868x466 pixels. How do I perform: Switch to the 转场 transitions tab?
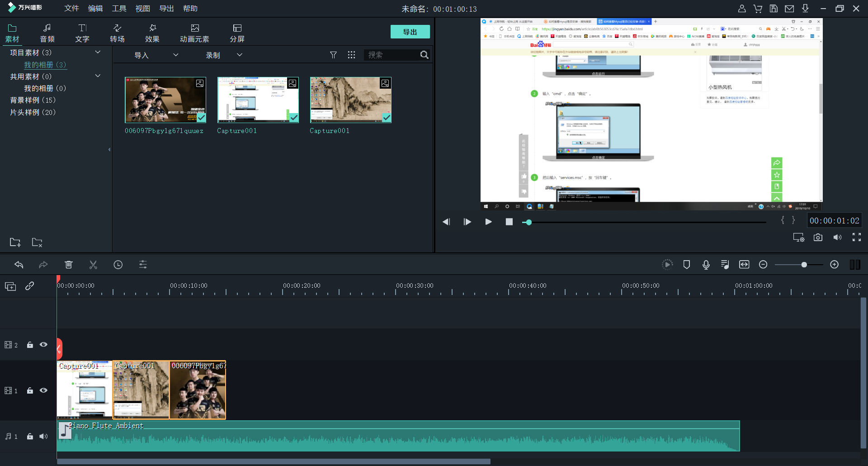[x=117, y=33]
